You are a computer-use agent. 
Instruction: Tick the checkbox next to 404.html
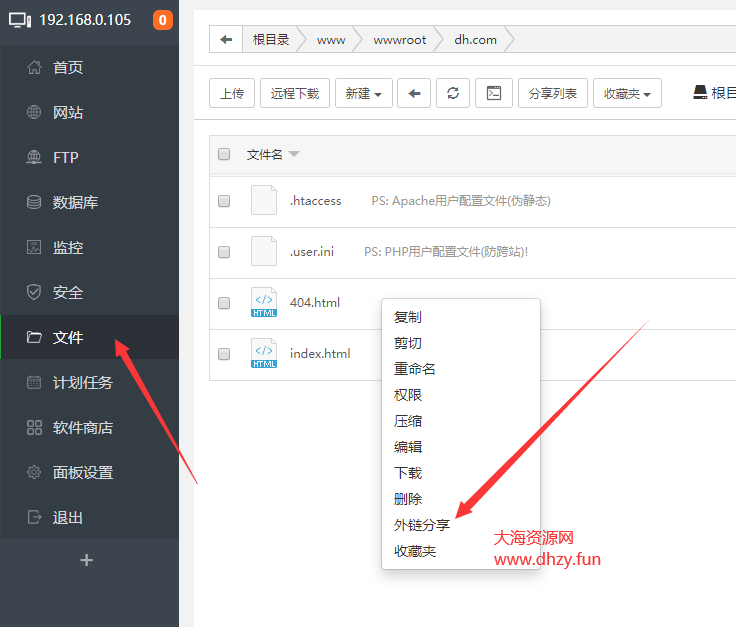(x=224, y=302)
